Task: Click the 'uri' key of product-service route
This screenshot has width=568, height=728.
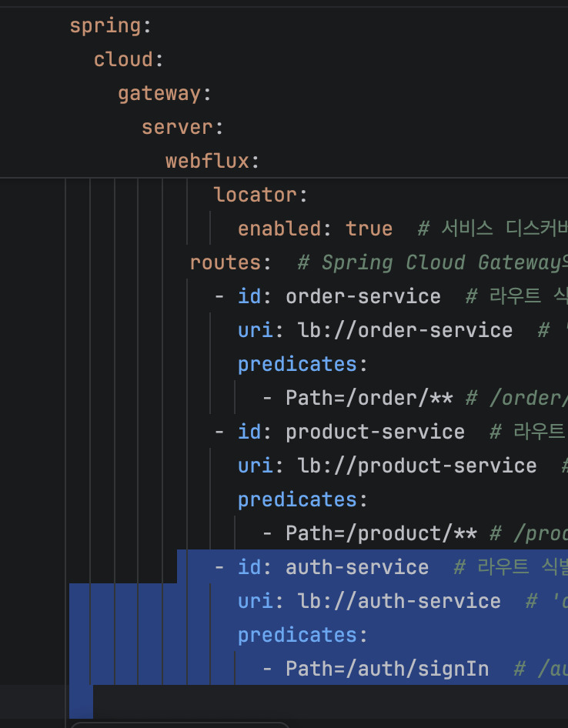Action: [x=256, y=466]
